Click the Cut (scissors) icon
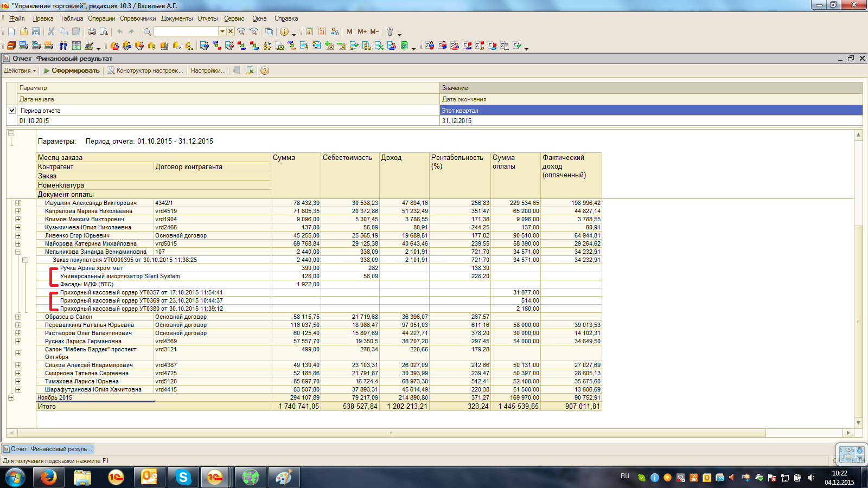 51,31
